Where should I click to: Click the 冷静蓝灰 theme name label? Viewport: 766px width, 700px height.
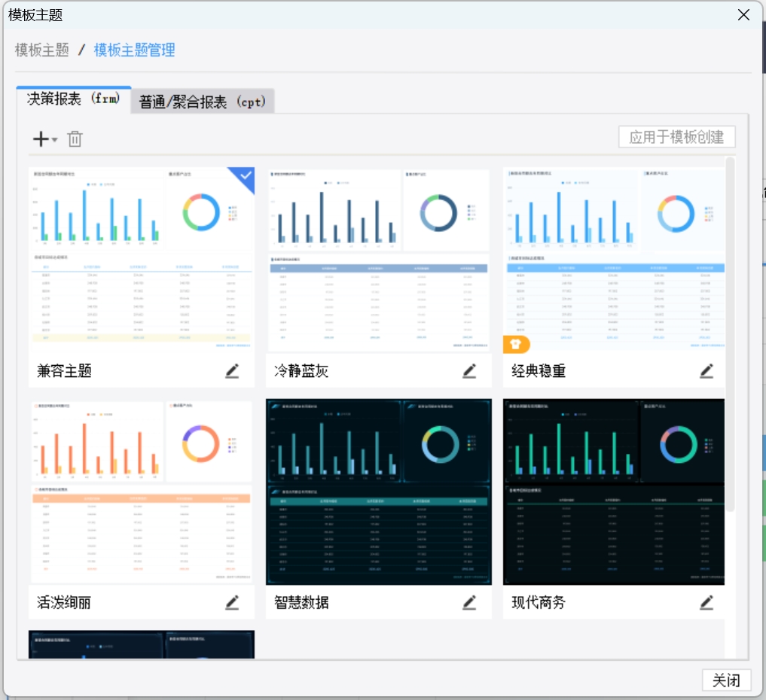pos(301,371)
